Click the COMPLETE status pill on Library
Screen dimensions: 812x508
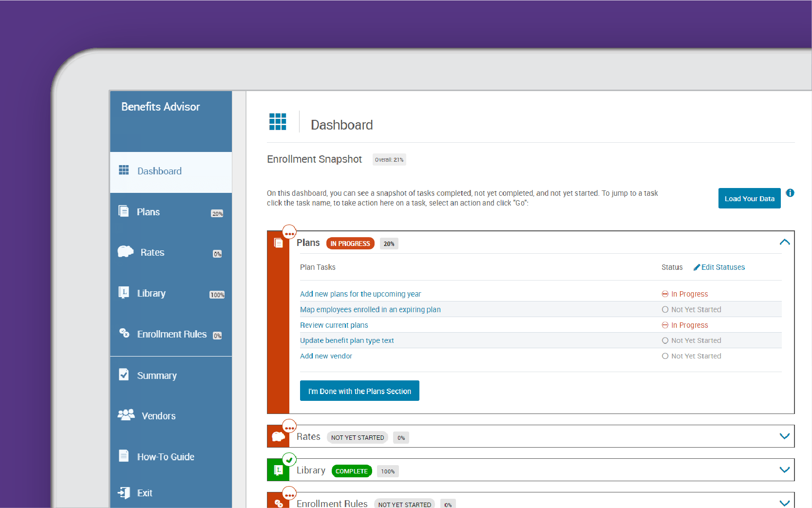[x=352, y=471]
